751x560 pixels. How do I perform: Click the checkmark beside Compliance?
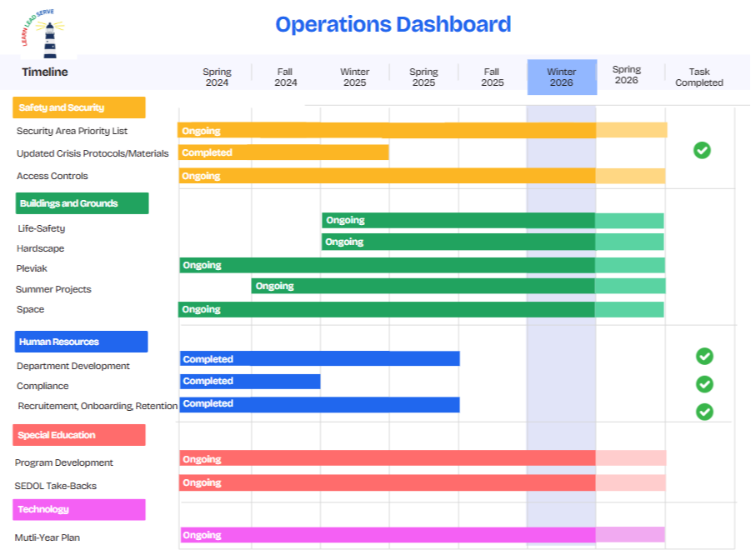704,384
